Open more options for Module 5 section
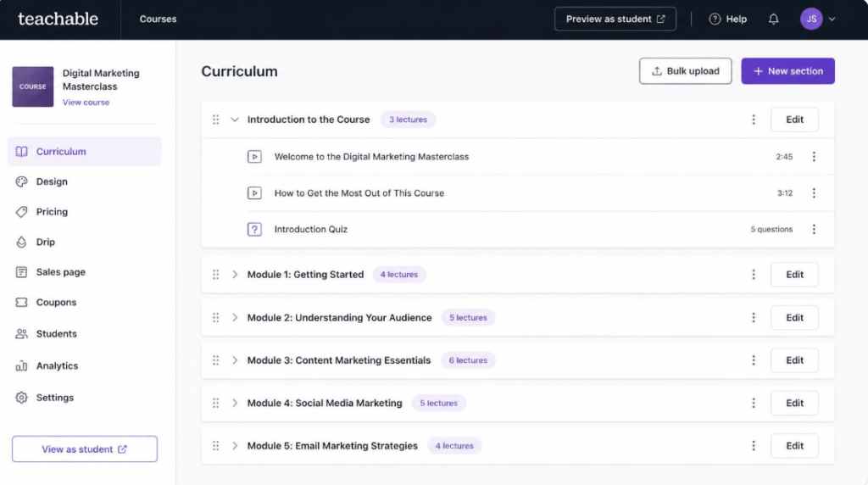Image resolution: width=868 pixels, height=485 pixels. (x=754, y=446)
